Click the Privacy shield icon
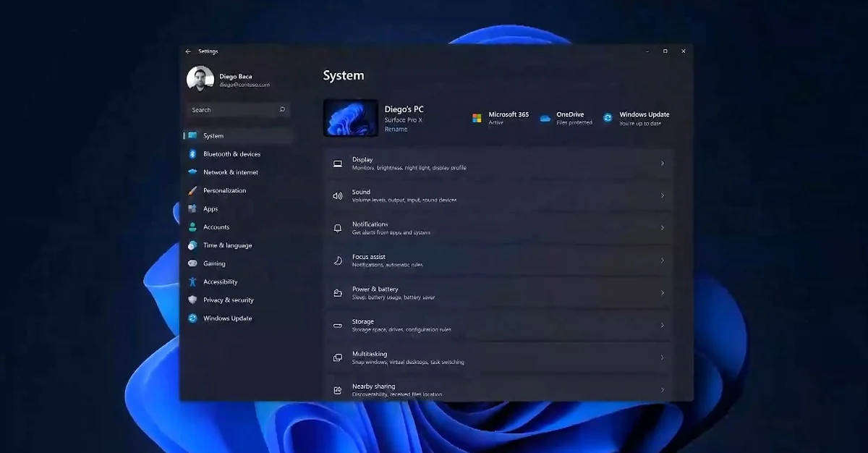Viewport: 868px width, 453px height. [192, 300]
